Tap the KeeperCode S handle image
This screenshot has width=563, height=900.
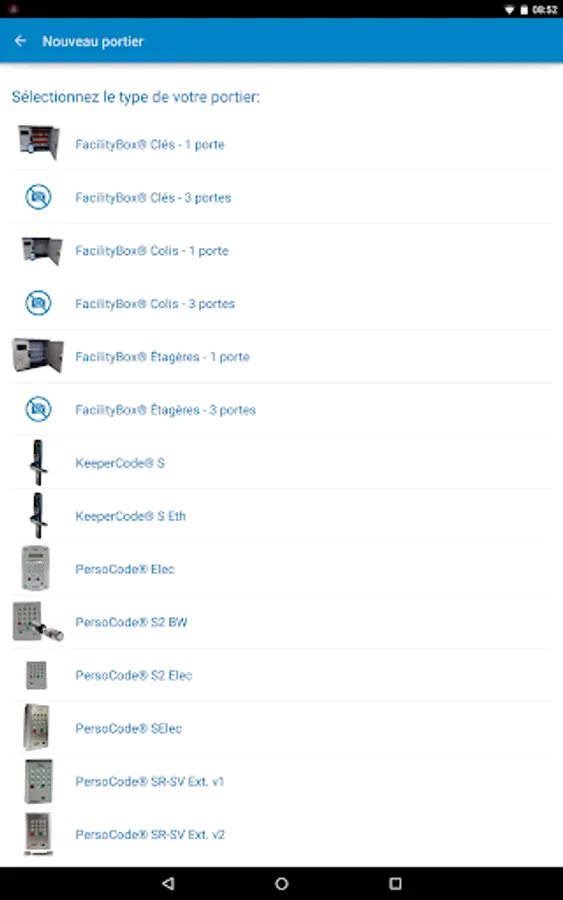(38, 463)
